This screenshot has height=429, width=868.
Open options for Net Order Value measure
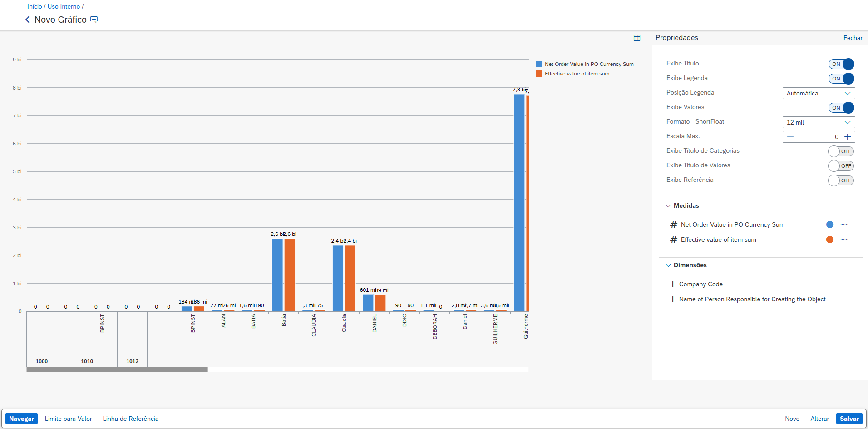[x=844, y=224]
